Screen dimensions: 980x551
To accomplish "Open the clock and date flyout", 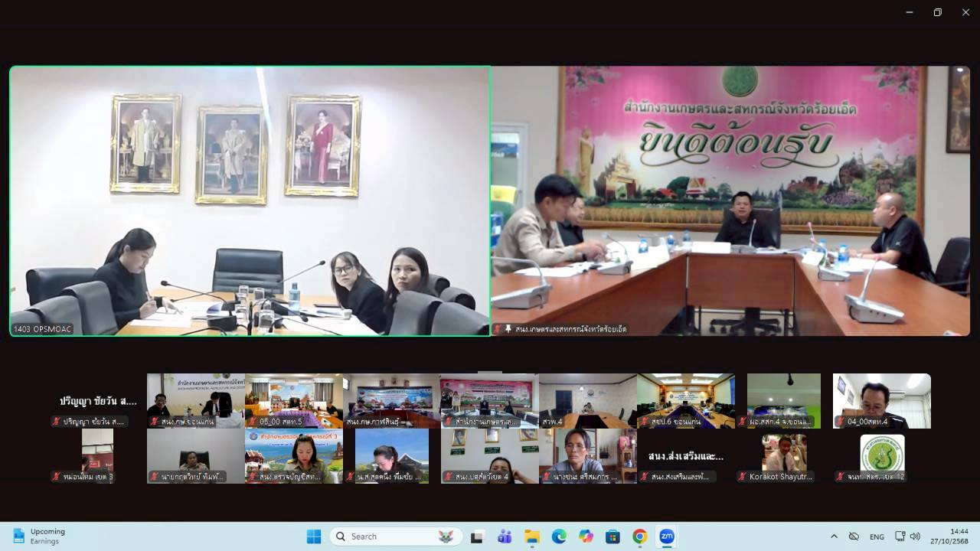I will pos(959,536).
